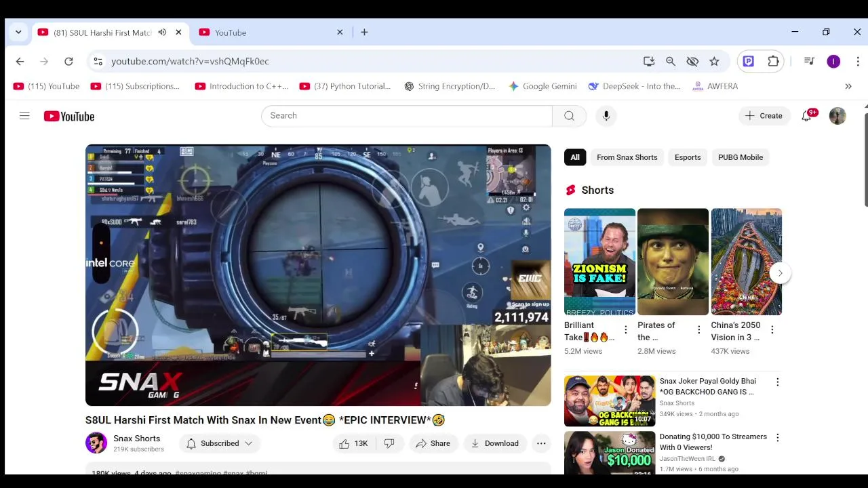This screenshot has width=868, height=488.
Task: Open OG Backchod Gang video thumbnail
Action: click(x=610, y=401)
